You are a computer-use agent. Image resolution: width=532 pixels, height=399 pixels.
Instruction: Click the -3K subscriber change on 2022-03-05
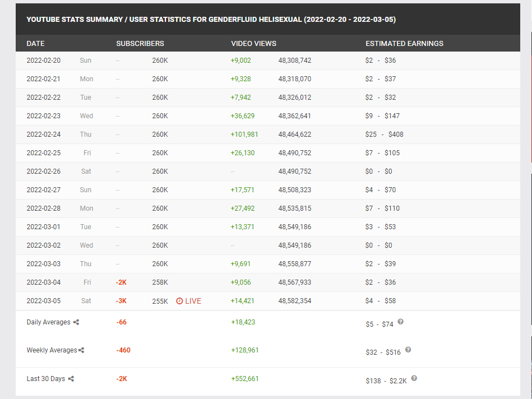click(121, 300)
